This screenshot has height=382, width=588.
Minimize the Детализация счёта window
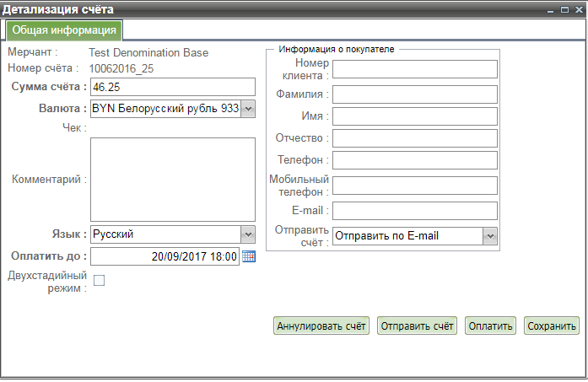click(x=551, y=9)
